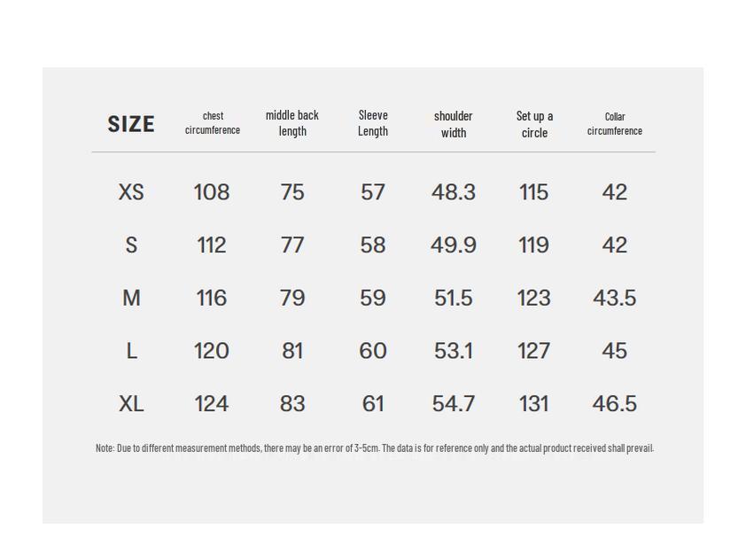This screenshot has width=746, height=560.
Task: Select the XS size row label
Action: pyautogui.click(x=131, y=192)
